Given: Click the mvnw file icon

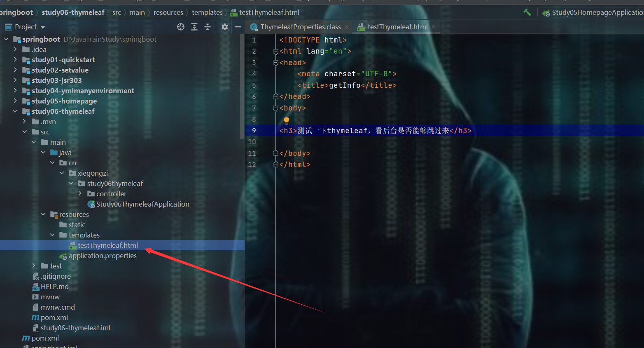Looking at the screenshot, I should click(36, 297).
